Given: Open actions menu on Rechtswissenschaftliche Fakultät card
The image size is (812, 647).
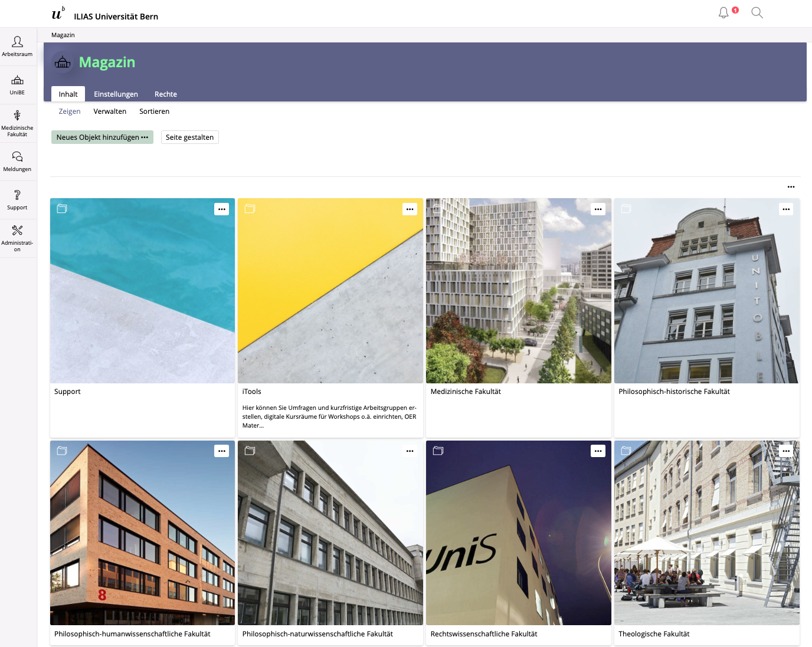Looking at the screenshot, I should pos(598,451).
